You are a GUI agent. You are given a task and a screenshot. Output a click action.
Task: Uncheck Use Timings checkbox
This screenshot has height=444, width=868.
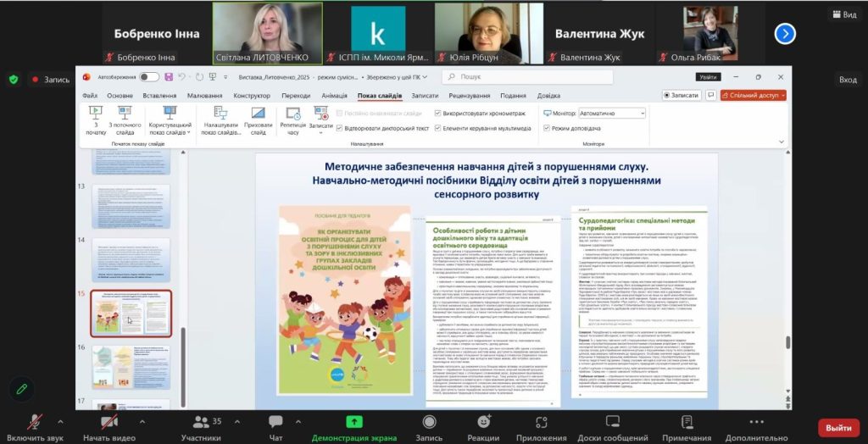[438, 113]
